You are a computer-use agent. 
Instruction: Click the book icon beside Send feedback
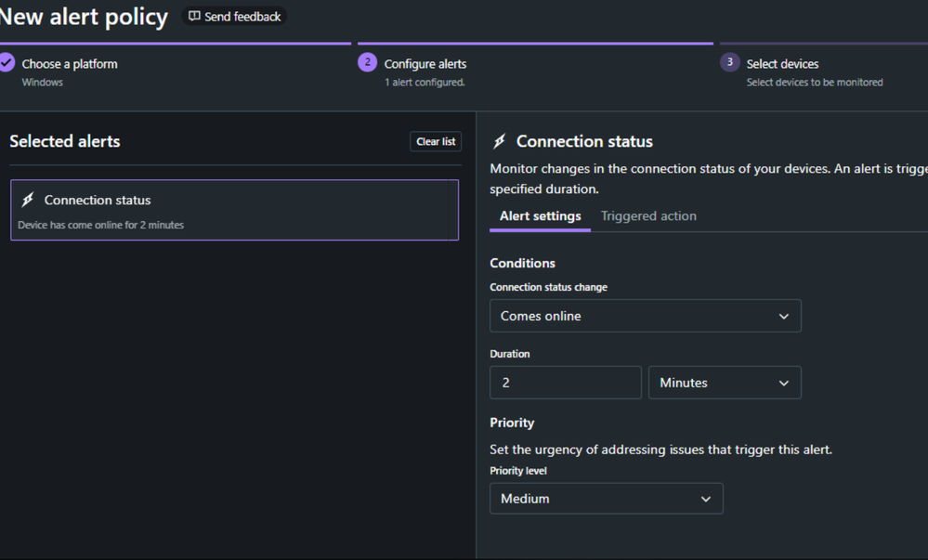pyautogui.click(x=194, y=16)
